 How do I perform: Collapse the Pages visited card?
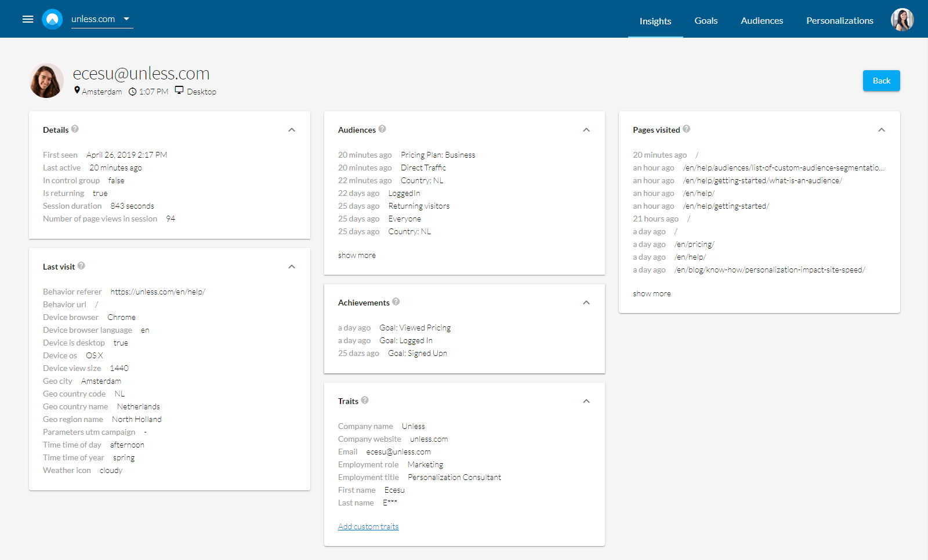tap(882, 130)
